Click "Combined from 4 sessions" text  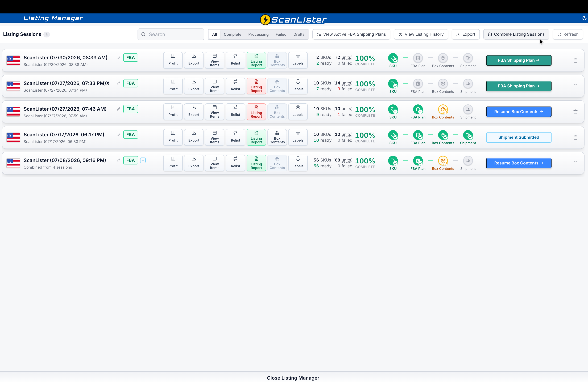tap(48, 167)
